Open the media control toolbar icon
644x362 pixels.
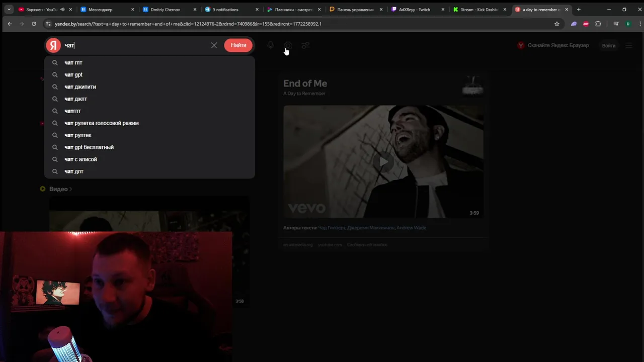coord(616,24)
